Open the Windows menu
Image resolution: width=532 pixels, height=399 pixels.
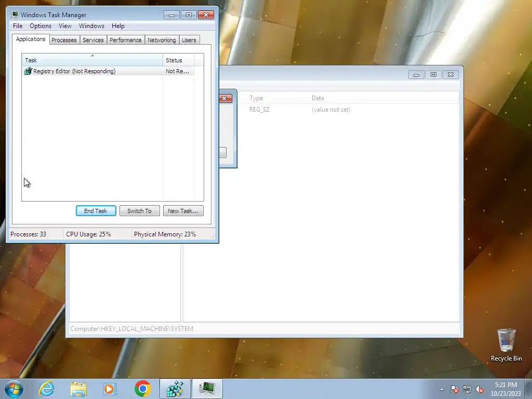coord(91,26)
